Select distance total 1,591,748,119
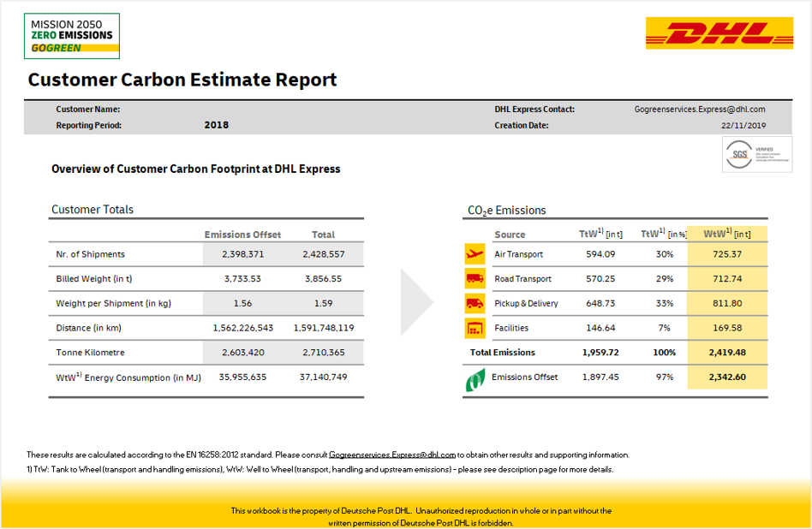Viewport: 812px width, 529px height. [x=324, y=328]
